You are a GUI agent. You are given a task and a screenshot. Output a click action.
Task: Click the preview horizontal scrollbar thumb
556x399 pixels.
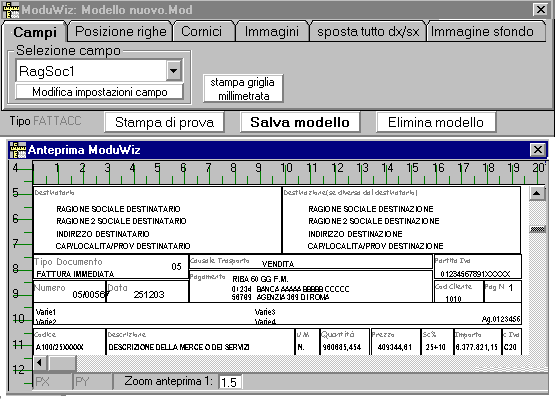click(62, 363)
